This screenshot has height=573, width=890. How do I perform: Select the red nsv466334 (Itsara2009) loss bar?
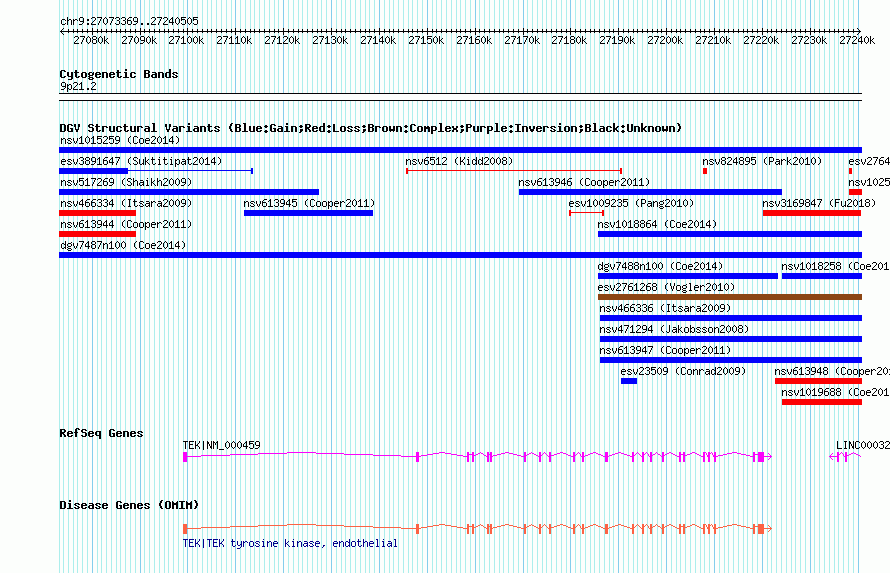point(97,213)
